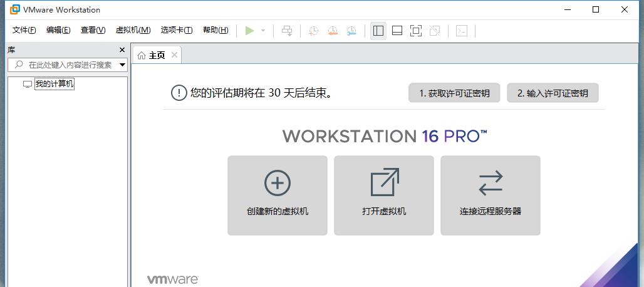Viewport: 644px width, 287px height.
Task: Click the green Power On play icon
Action: (x=250, y=31)
